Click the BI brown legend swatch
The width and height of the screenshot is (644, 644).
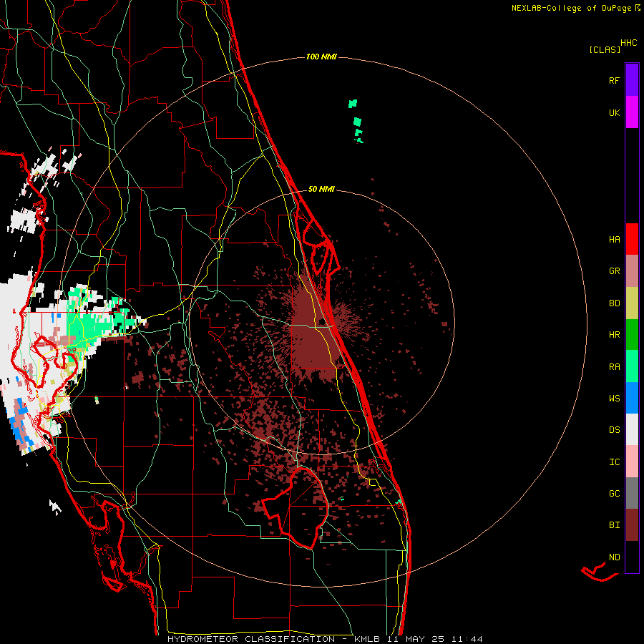pyautogui.click(x=632, y=525)
